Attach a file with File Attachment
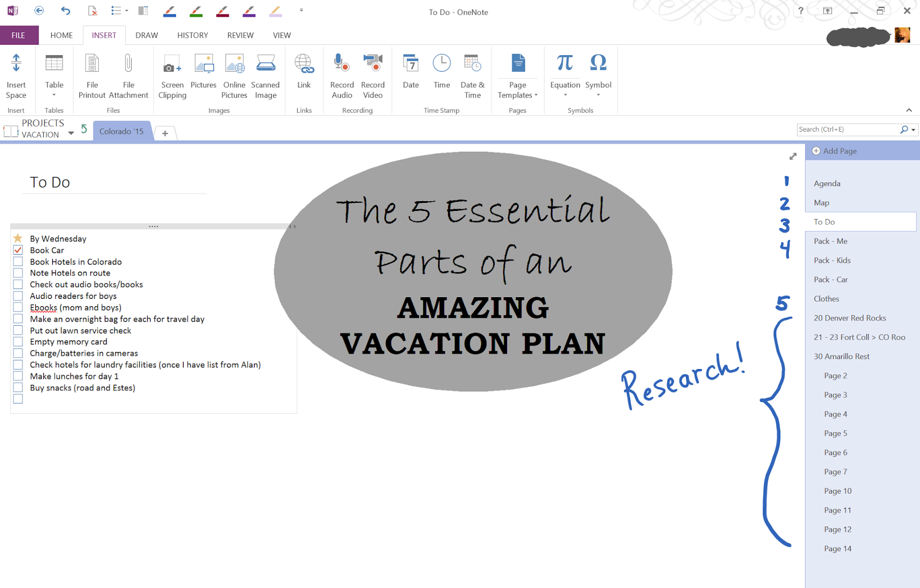Screen dimensions: 920x588 (x=128, y=75)
